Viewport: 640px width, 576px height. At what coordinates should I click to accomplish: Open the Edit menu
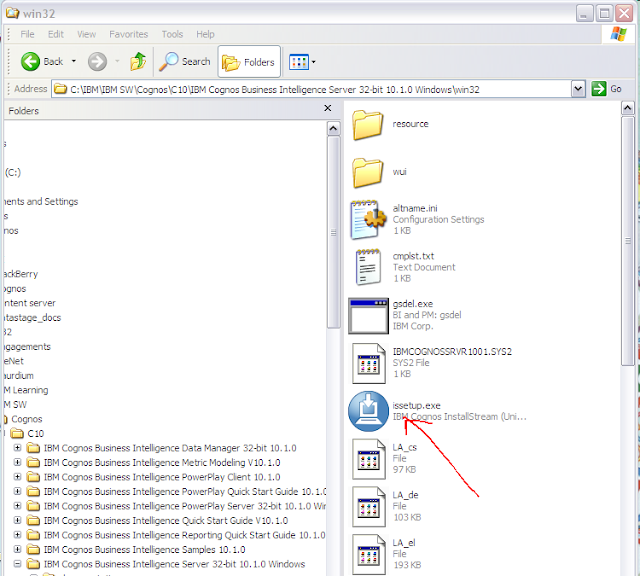point(56,34)
